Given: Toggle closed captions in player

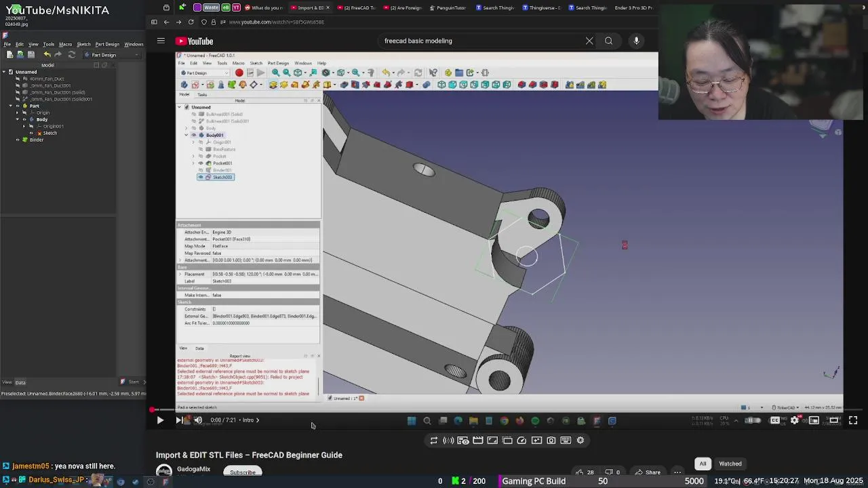Looking at the screenshot, I should [x=775, y=420].
